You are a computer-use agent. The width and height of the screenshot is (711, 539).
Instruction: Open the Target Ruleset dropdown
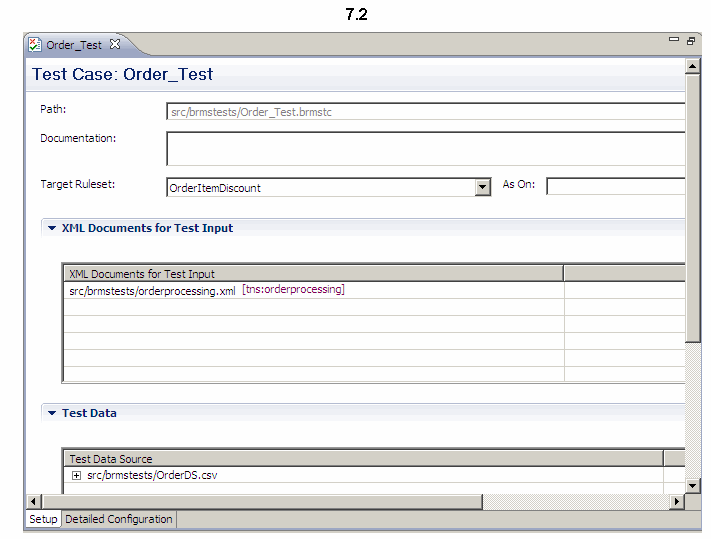(483, 187)
